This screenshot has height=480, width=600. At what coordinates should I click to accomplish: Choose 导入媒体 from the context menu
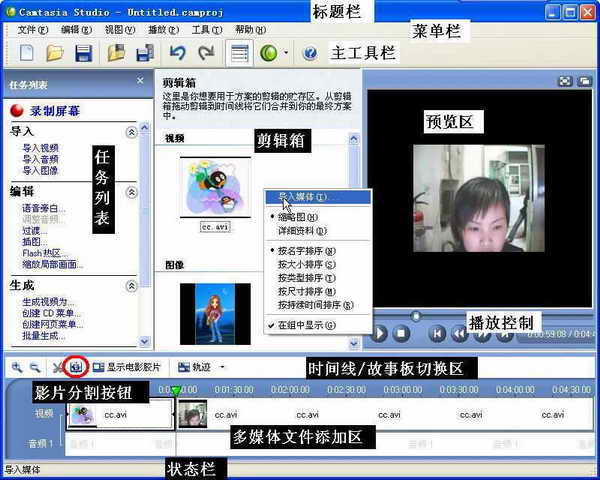click(308, 197)
